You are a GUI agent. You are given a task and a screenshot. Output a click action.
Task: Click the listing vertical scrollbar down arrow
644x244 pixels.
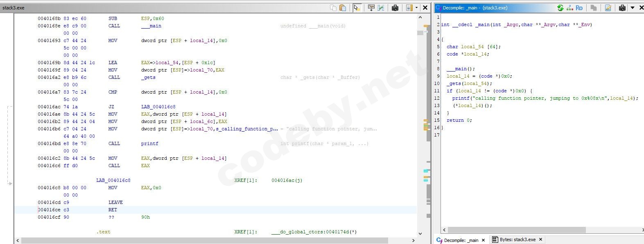(x=420, y=234)
